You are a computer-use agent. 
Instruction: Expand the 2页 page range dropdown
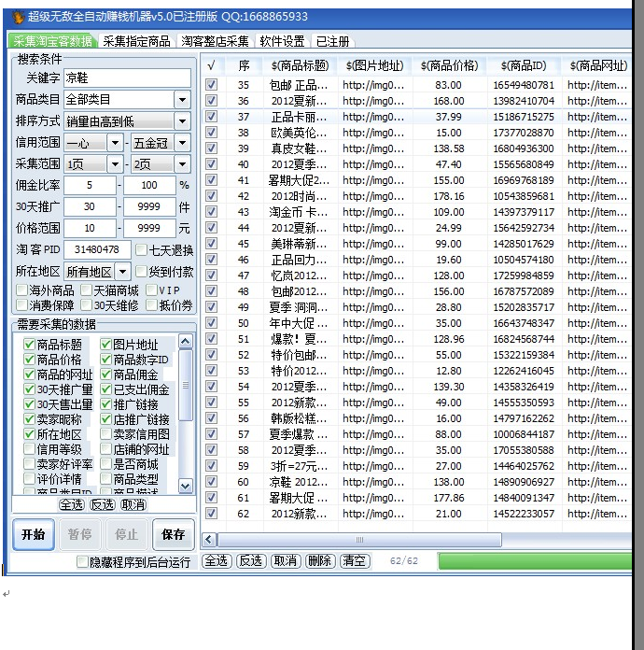pos(182,164)
